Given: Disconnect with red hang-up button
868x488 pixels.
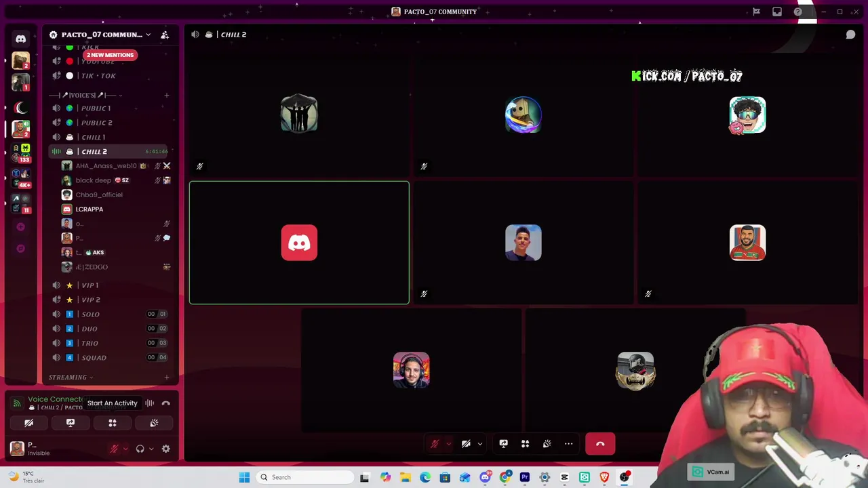Looking at the screenshot, I should pyautogui.click(x=600, y=444).
